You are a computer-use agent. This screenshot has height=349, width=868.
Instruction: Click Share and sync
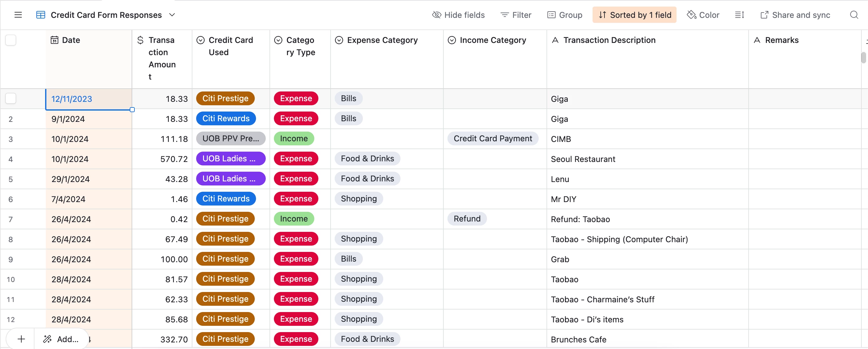[795, 15]
